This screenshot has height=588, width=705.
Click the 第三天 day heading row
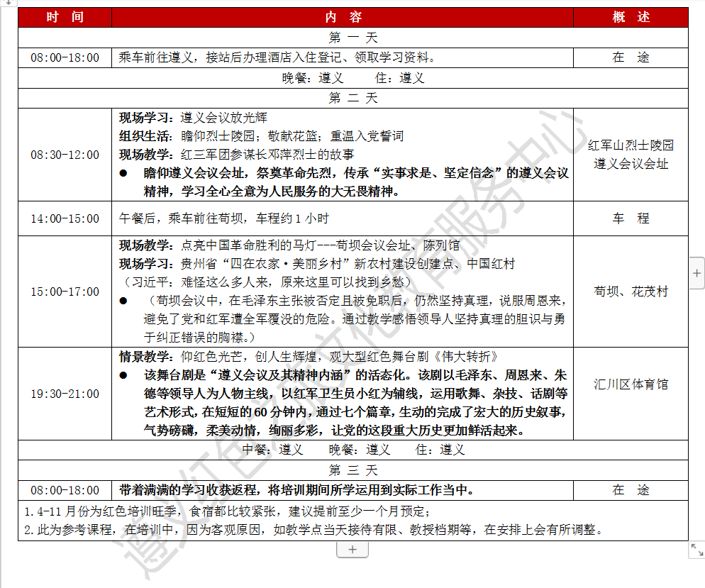click(353, 470)
